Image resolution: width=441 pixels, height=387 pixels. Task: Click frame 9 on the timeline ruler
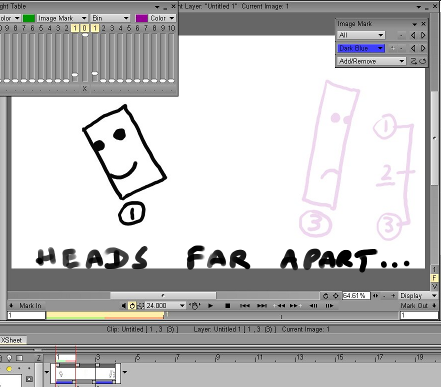pyautogui.click(x=218, y=358)
